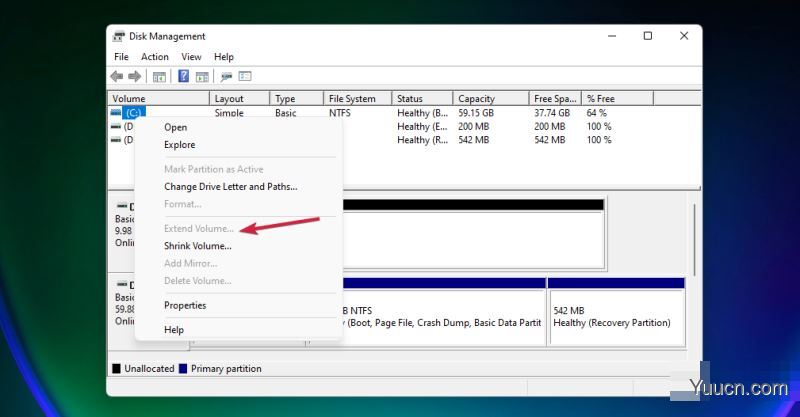Click the Delete Volume... entry
This screenshot has width=800, height=417.
coord(198,280)
